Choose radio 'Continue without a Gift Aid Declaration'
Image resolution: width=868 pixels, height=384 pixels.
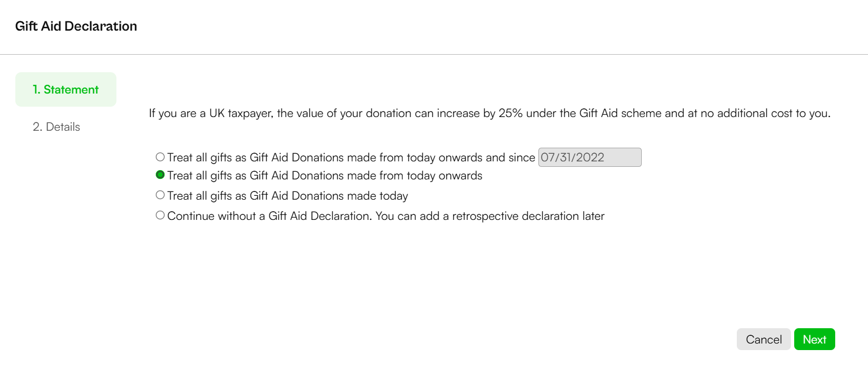[x=160, y=216]
